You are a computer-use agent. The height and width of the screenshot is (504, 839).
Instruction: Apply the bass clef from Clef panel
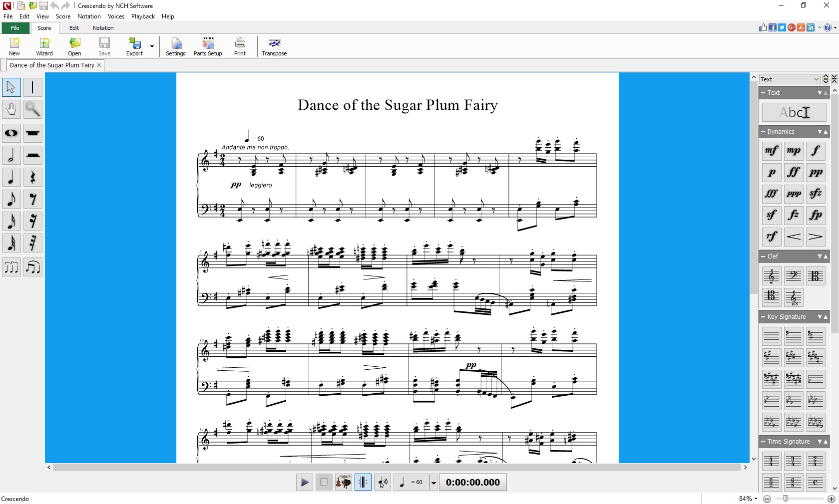pyautogui.click(x=793, y=276)
